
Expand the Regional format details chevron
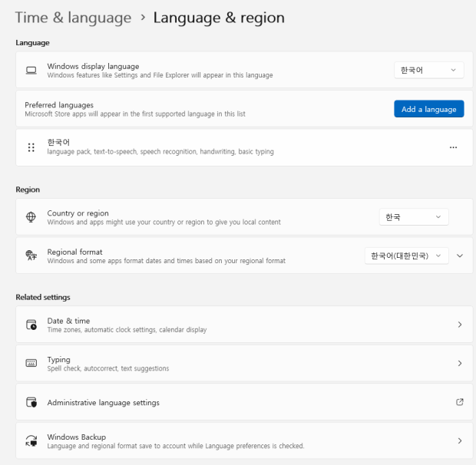click(x=460, y=256)
